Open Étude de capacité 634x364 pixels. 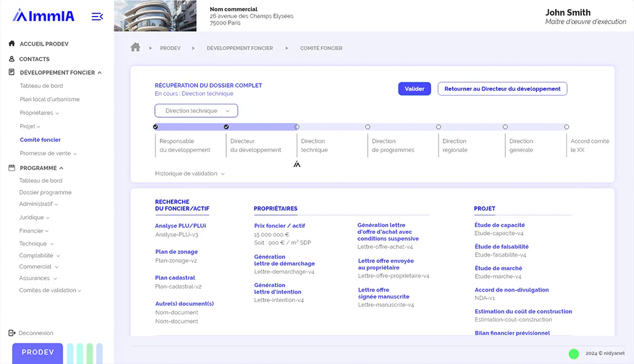point(499,225)
